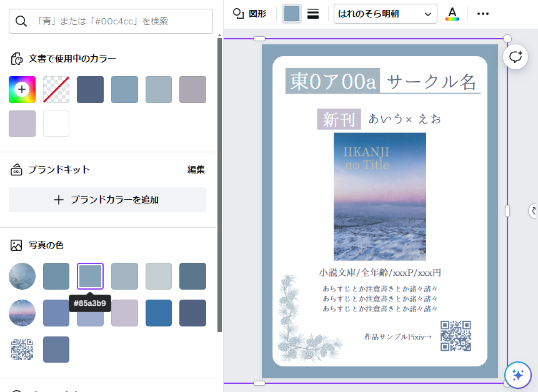
Task: Click 編集 to edit the brand kit
Action: [x=196, y=169]
